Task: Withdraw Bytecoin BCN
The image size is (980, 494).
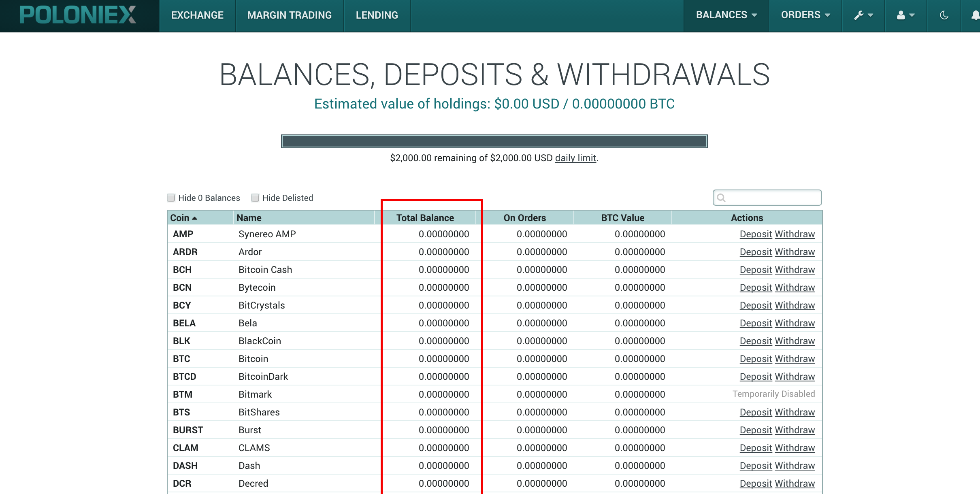Action: [795, 287]
